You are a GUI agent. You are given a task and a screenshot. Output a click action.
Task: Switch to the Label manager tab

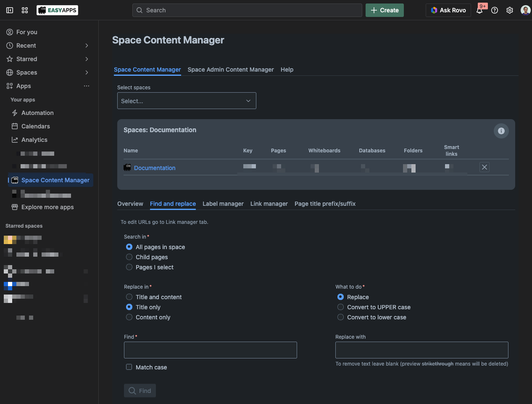[x=223, y=204]
